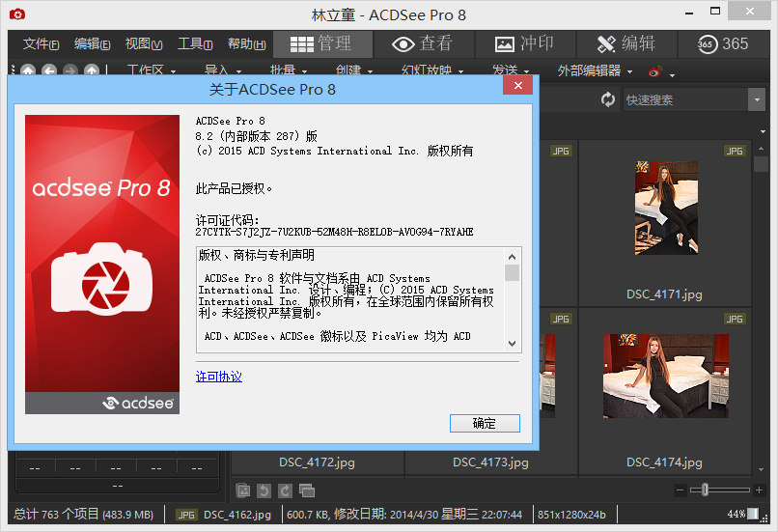Maximize the ACDSee Pro 8 window
Screen dimensions: 778x532
(715, 12)
